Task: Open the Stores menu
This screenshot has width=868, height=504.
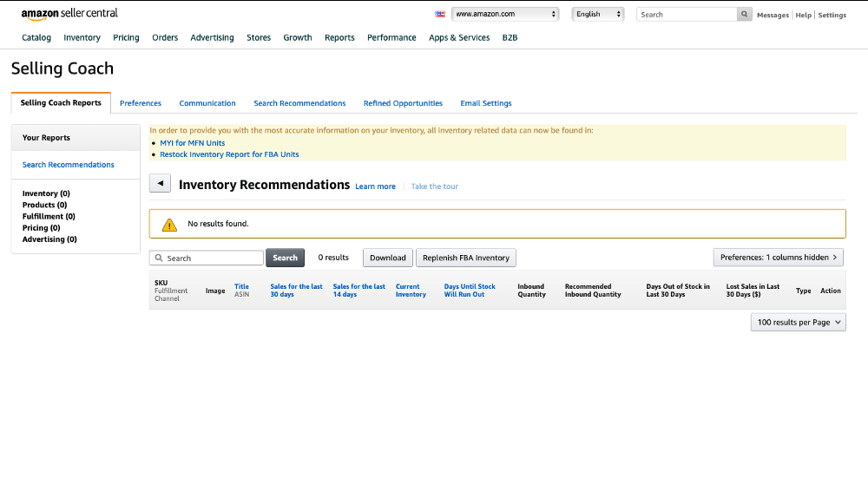Action: 259,37
